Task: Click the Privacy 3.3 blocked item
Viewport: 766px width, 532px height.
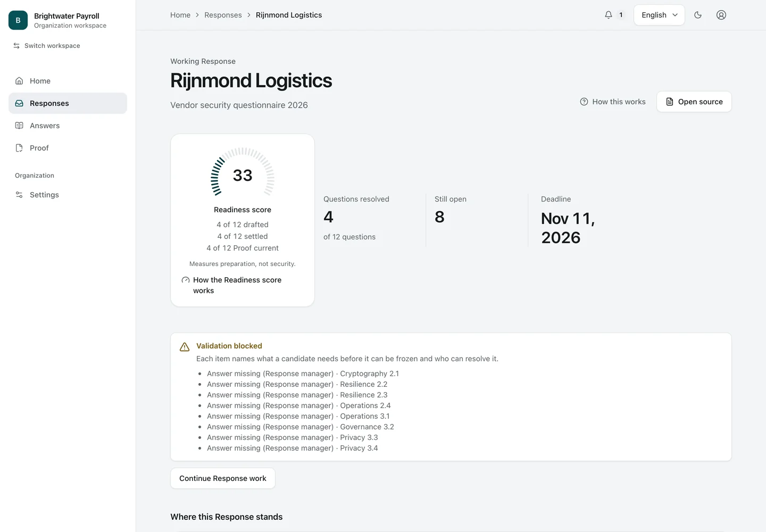Action: [293, 437]
